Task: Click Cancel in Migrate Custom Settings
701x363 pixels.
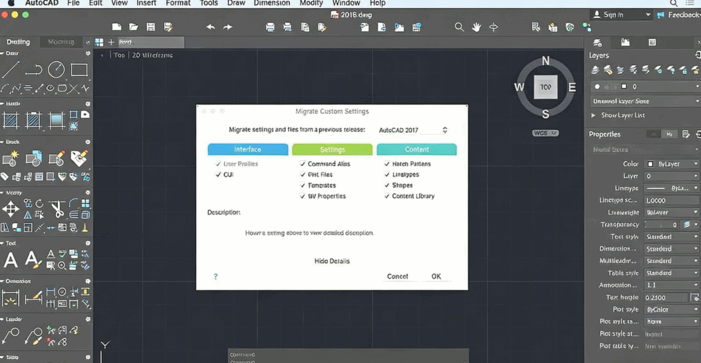Action: [x=397, y=276]
